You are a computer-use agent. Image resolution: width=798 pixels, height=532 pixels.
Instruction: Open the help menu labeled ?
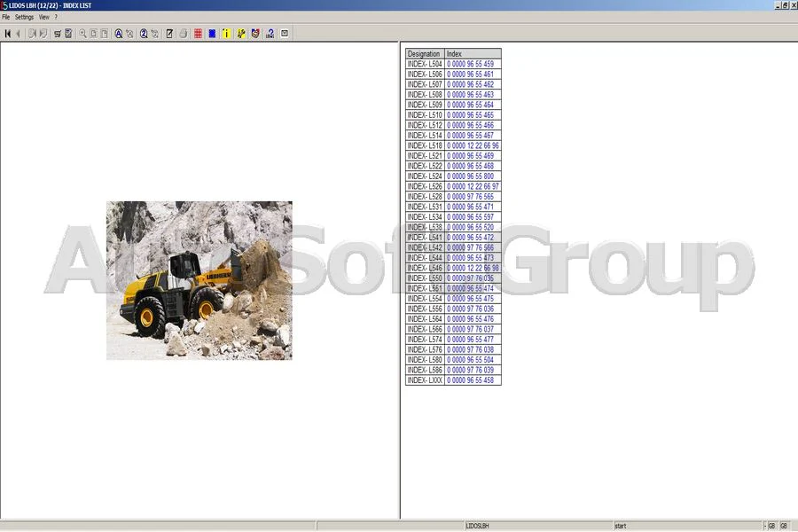click(x=55, y=16)
